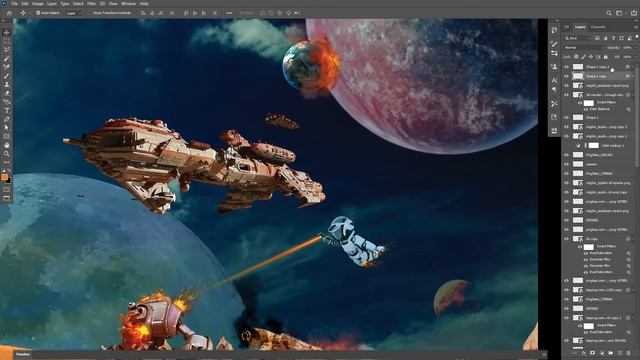
Task: Toggle Show Transform Controls checkbox
Action: click(90, 13)
